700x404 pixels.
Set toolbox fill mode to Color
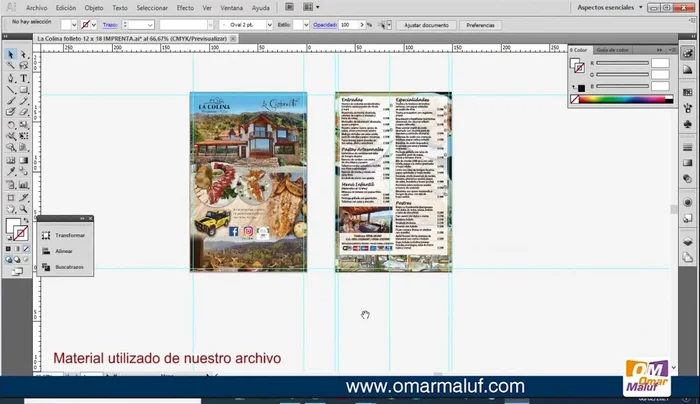pyautogui.click(x=8, y=249)
